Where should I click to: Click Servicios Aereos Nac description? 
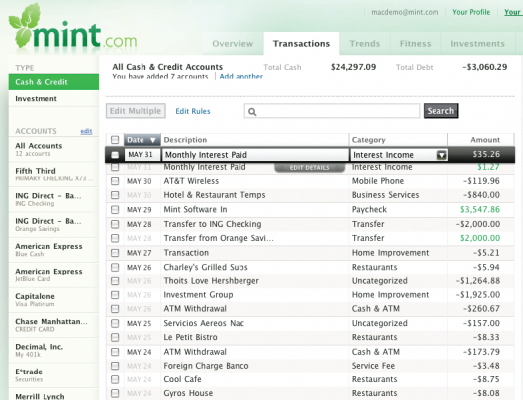pyautogui.click(x=203, y=323)
